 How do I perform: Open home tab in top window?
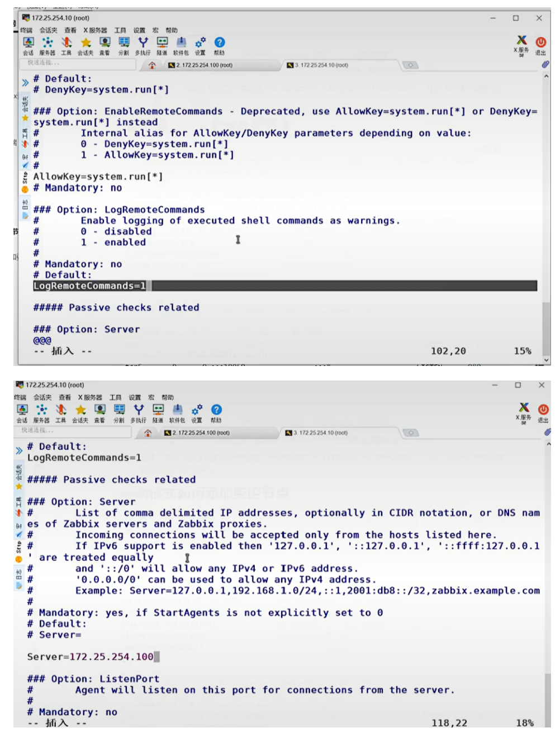click(x=152, y=65)
